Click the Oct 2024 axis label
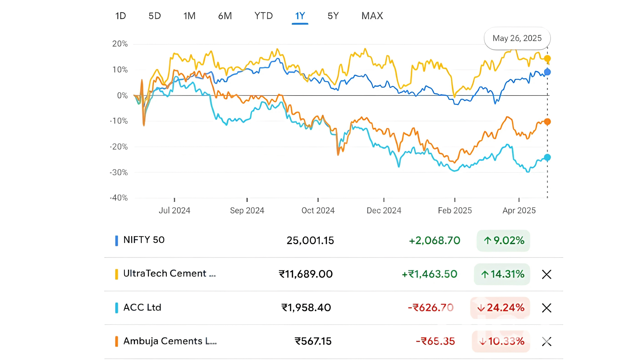The image size is (637, 364). coord(318,210)
